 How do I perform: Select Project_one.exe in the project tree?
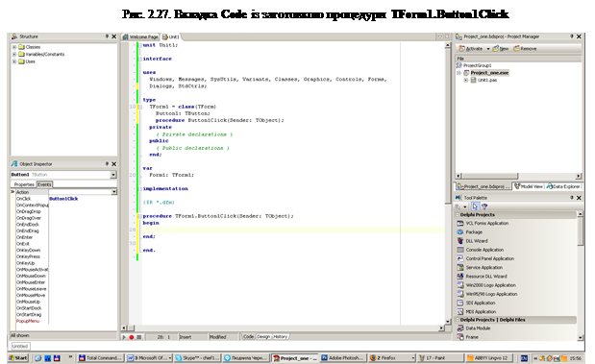(489, 73)
